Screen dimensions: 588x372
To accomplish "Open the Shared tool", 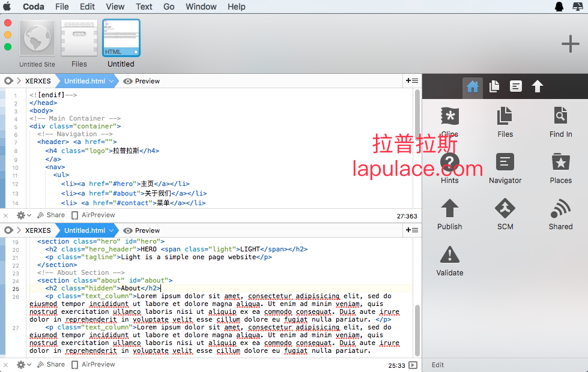I will coord(560,214).
